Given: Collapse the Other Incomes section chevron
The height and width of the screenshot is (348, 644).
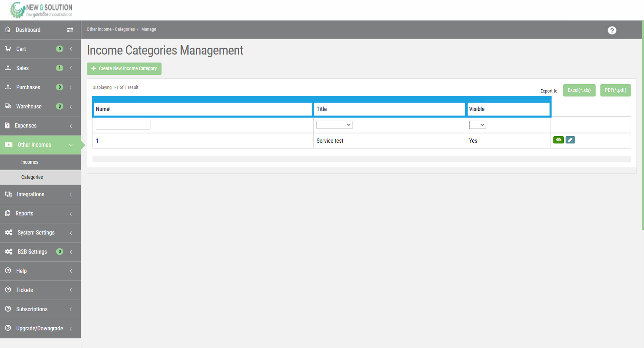Looking at the screenshot, I should [x=71, y=144].
